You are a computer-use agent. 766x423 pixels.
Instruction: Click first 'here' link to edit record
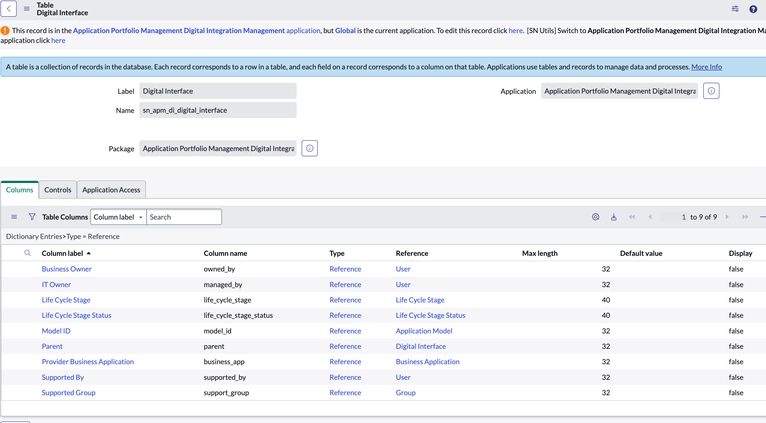(515, 30)
